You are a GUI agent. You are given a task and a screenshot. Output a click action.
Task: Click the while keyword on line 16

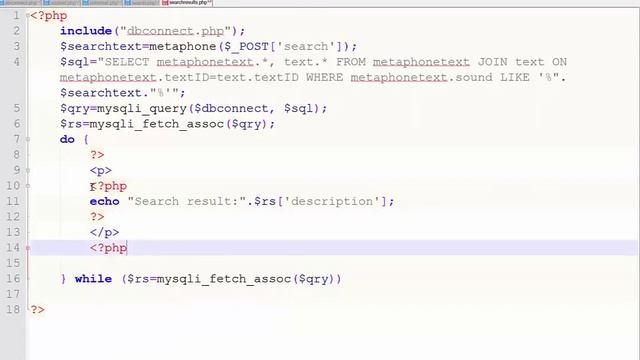point(93,279)
